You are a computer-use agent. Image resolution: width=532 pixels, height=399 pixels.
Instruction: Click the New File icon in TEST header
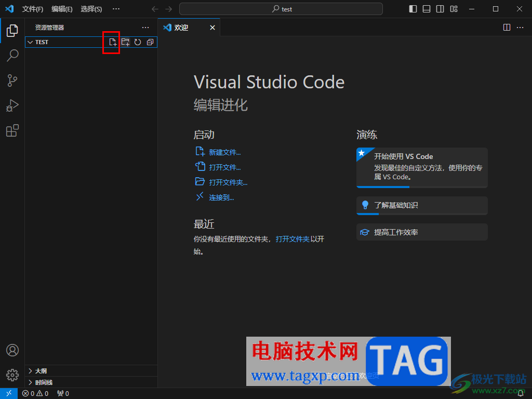(112, 42)
